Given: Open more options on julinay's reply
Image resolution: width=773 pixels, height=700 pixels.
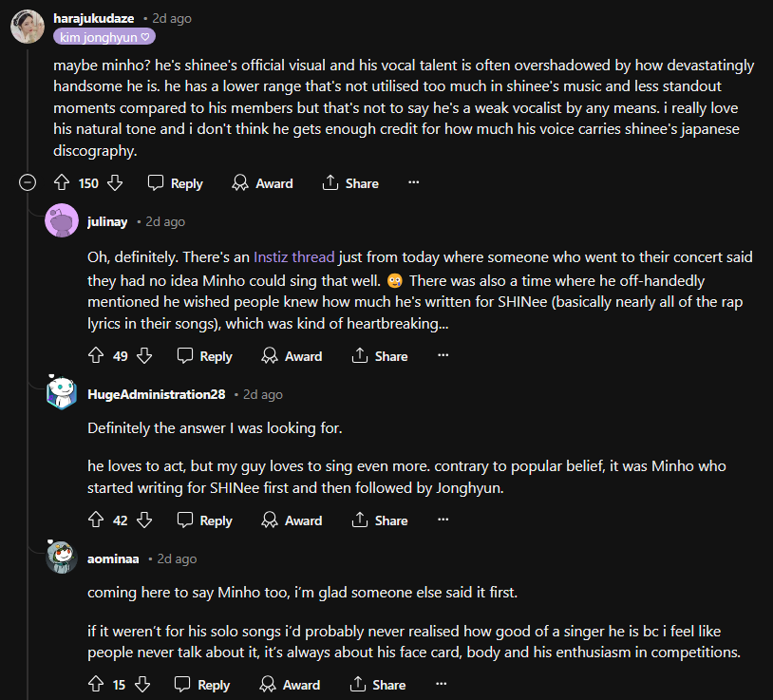Looking at the screenshot, I should click(443, 356).
